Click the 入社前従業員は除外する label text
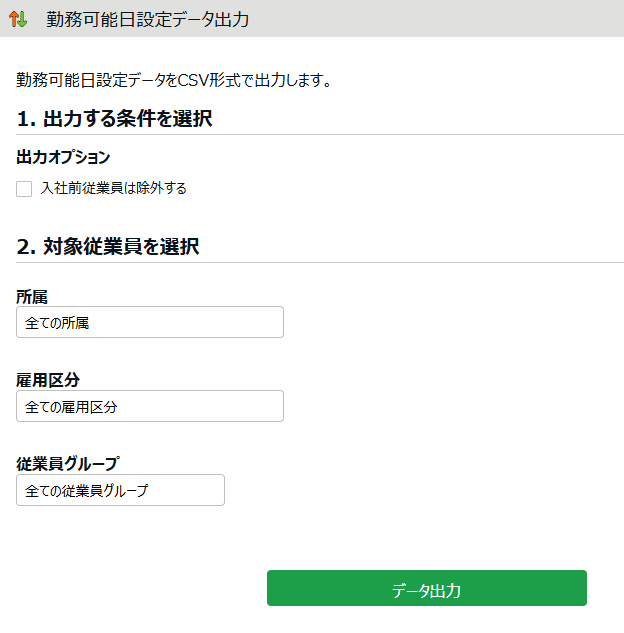The image size is (624, 633). [113, 188]
